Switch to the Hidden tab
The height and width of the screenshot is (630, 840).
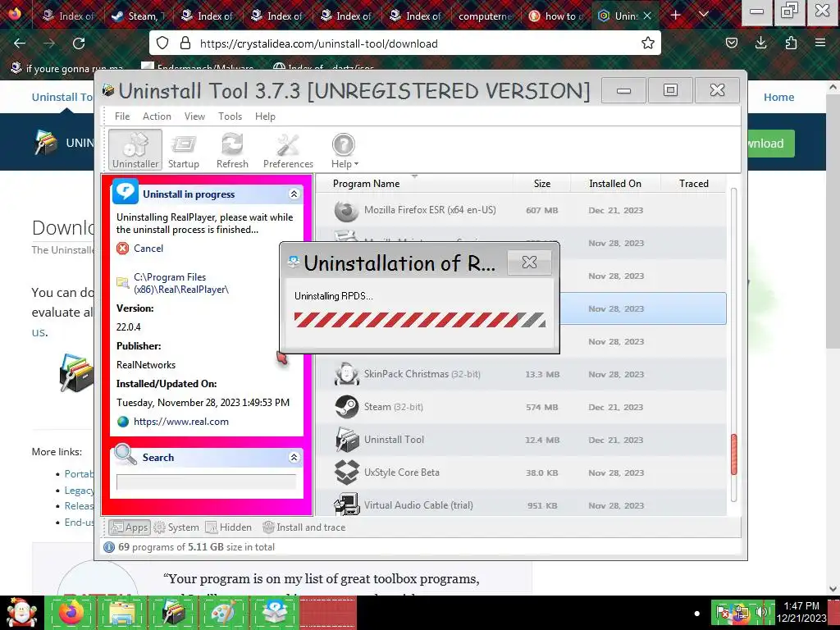229,527
